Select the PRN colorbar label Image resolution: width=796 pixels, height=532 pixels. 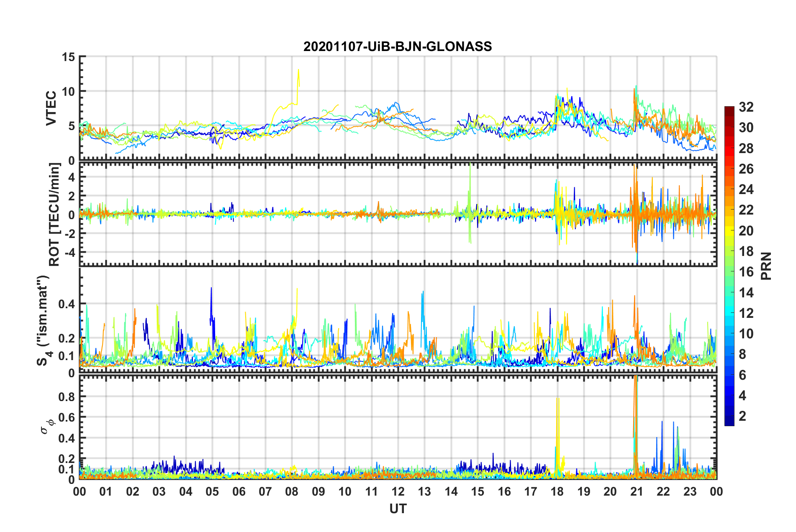(x=767, y=266)
